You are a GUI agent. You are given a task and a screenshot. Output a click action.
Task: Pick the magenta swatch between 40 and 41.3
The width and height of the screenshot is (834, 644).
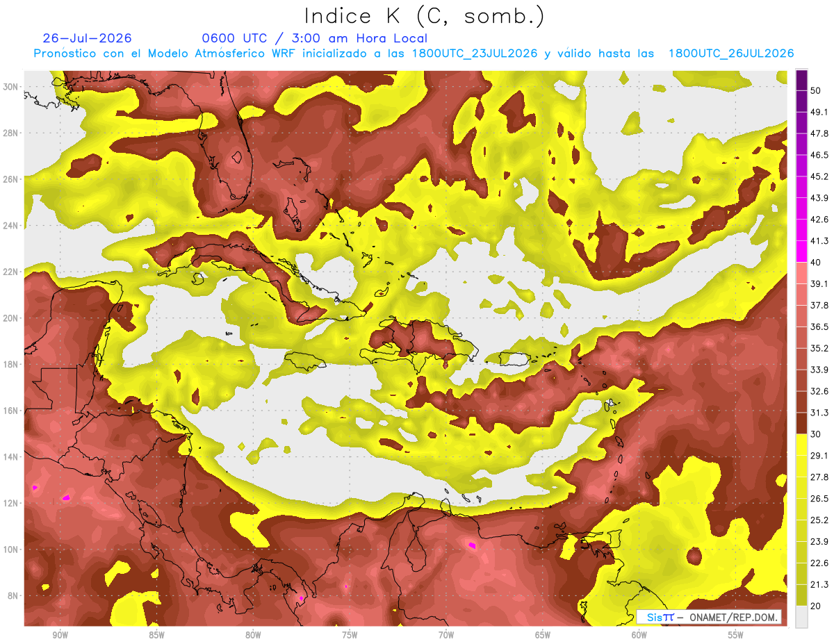(801, 251)
